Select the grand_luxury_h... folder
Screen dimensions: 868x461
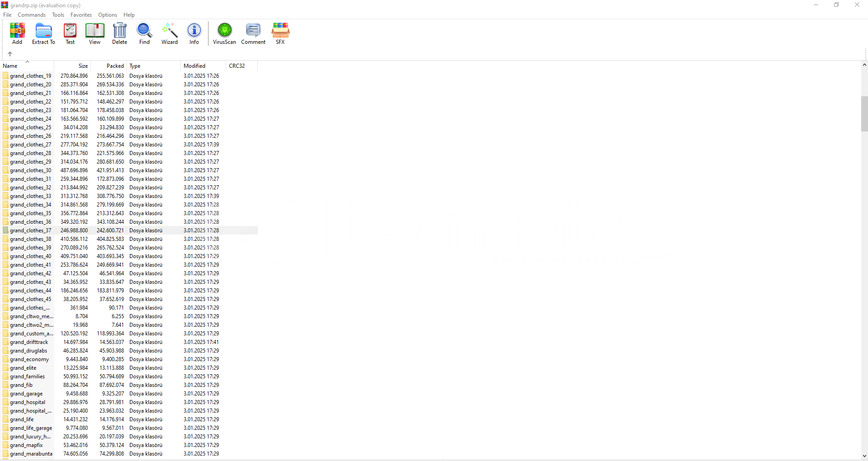click(x=30, y=437)
